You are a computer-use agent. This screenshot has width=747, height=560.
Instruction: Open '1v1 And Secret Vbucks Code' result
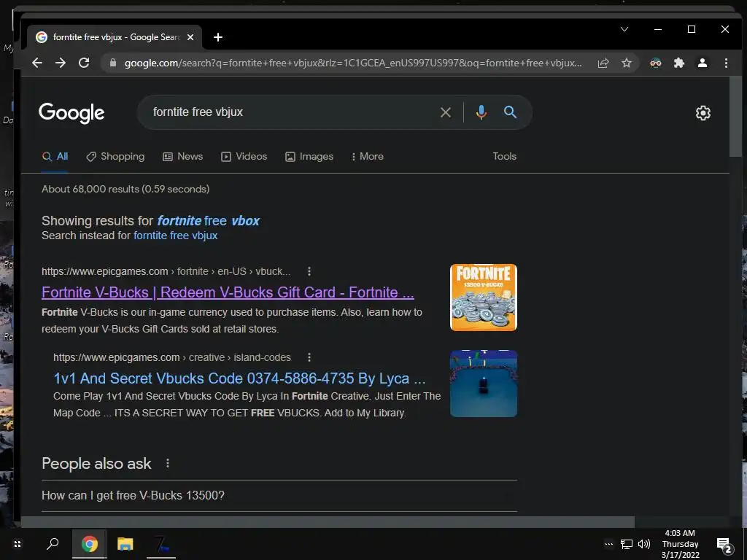point(239,378)
